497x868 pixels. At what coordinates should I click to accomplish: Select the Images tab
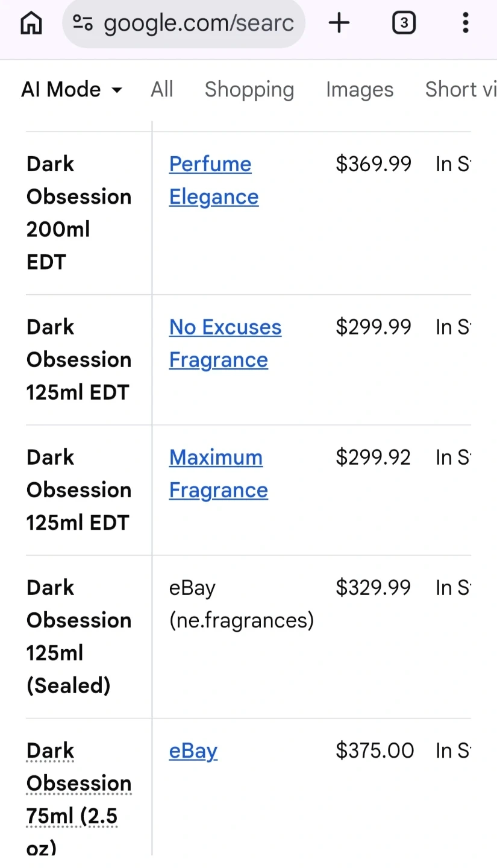point(360,90)
